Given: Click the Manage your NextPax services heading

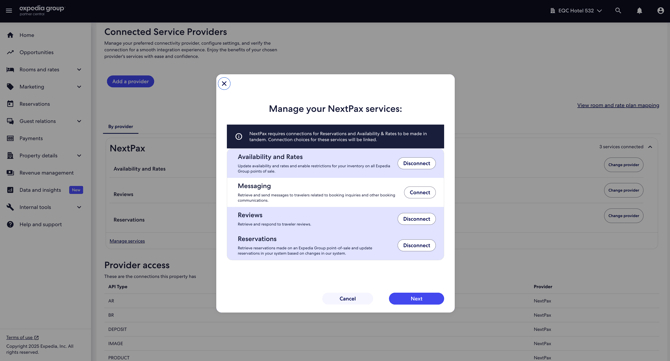Looking at the screenshot, I should [x=335, y=109].
